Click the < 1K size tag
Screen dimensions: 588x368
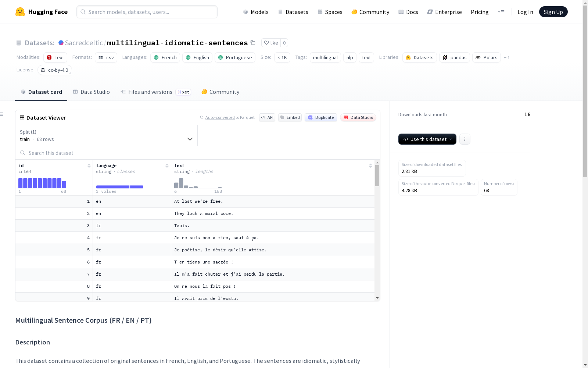click(282, 57)
